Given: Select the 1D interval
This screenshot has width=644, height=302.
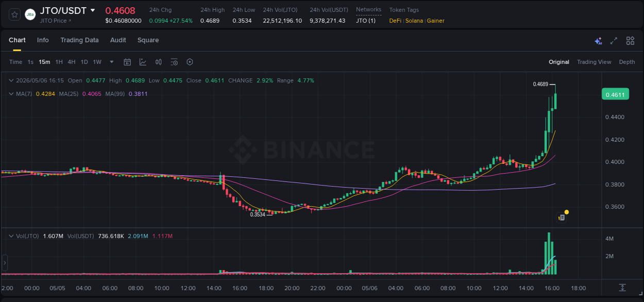Looking at the screenshot, I should coord(84,62).
